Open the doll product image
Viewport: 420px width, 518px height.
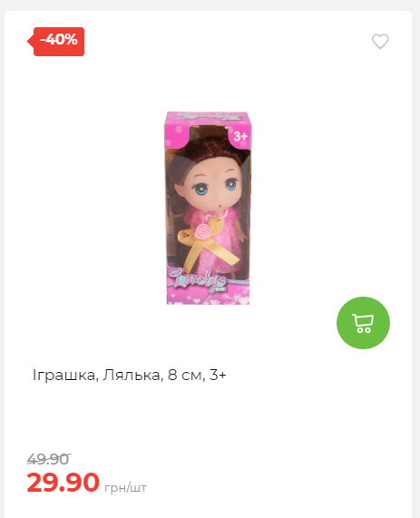[x=208, y=208]
